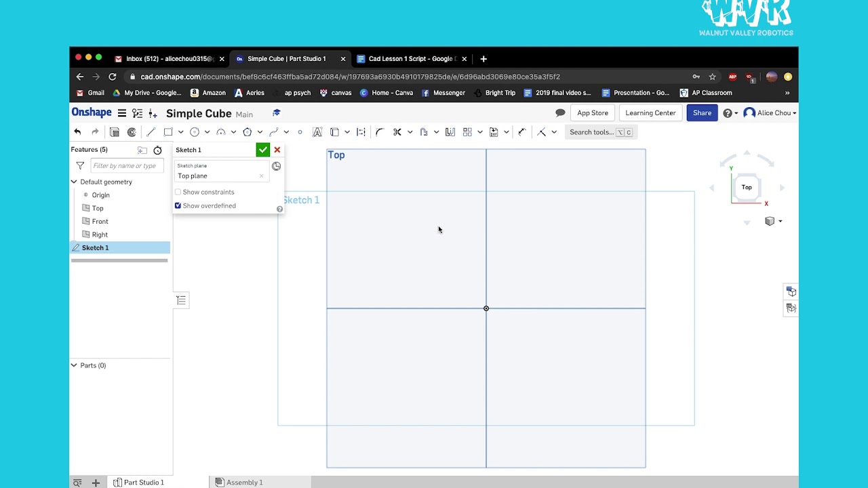Viewport: 868px width, 488px height.
Task: Select the Polygon sketch tool
Action: pyautogui.click(x=248, y=132)
